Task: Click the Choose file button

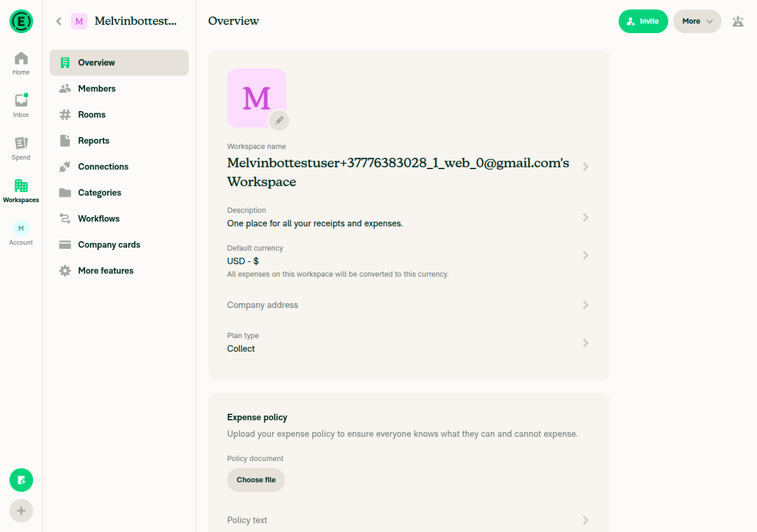Action: click(x=256, y=480)
